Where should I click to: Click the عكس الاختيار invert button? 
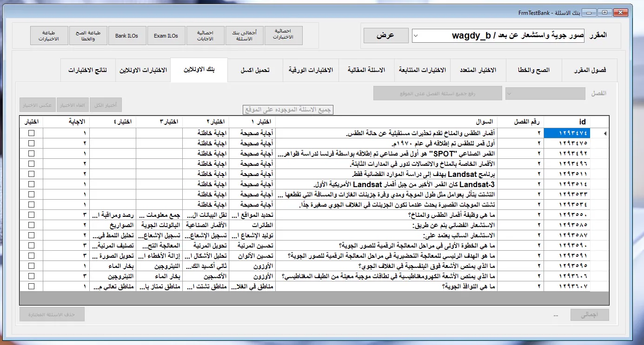click(x=38, y=105)
